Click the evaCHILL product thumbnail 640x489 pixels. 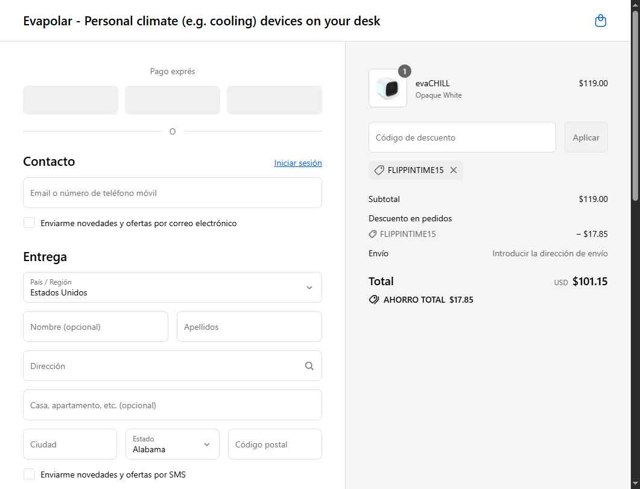tap(387, 89)
